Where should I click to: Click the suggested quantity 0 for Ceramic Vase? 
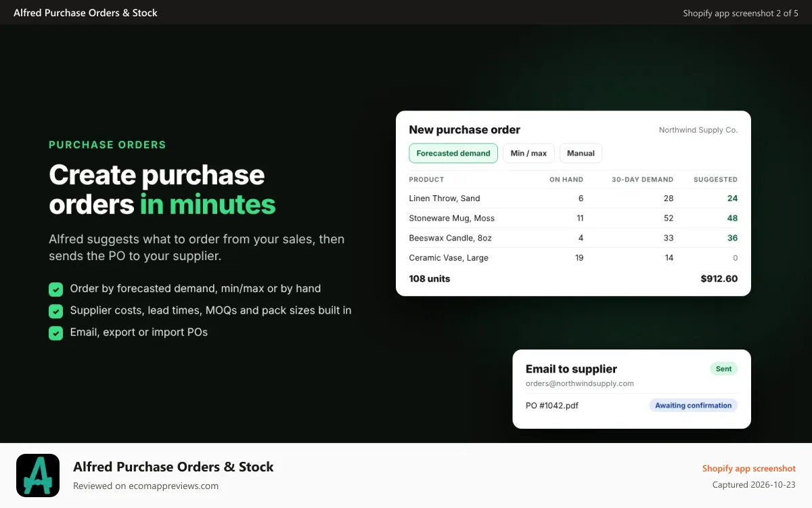735,257
